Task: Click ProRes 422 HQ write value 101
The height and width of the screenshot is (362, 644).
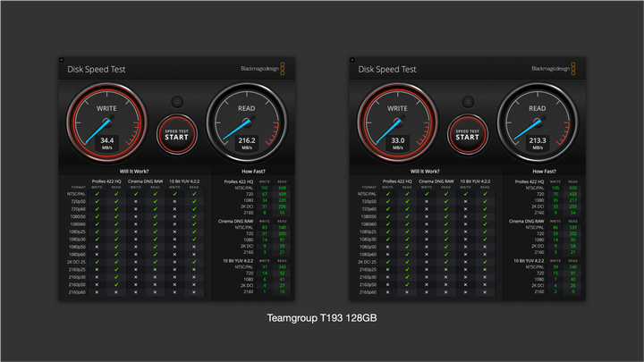Action: point(265,188)
